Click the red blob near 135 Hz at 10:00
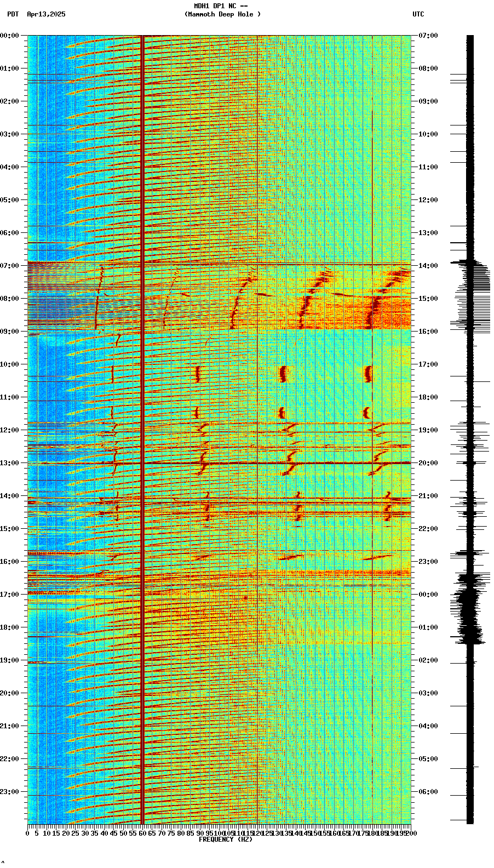Viewport: 494px width, 868px height. pos(283,374)
